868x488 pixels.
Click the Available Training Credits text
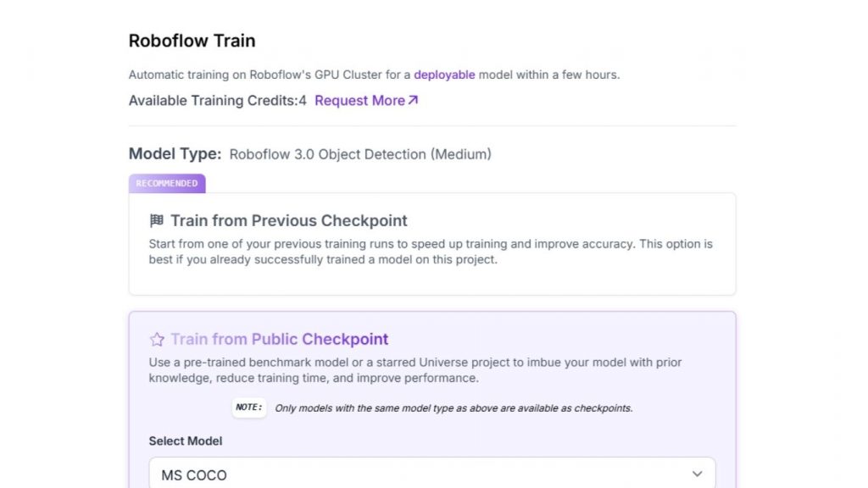coord(217,101)
